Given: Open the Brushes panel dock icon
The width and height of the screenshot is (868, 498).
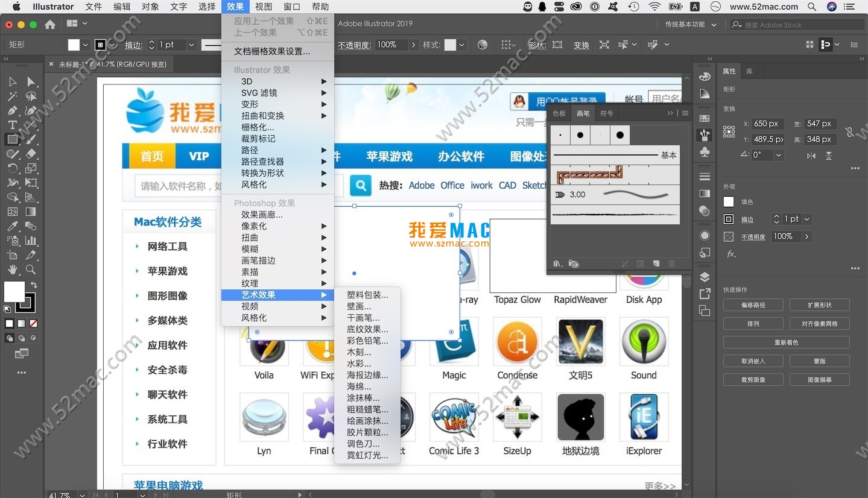Looking at the screenshot, I should 705,135.
